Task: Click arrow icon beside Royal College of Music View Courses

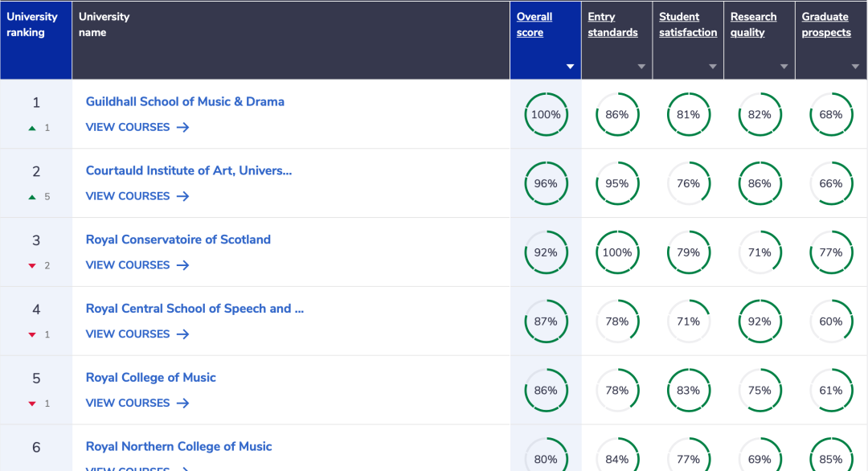Action: [x=182, y=403]
